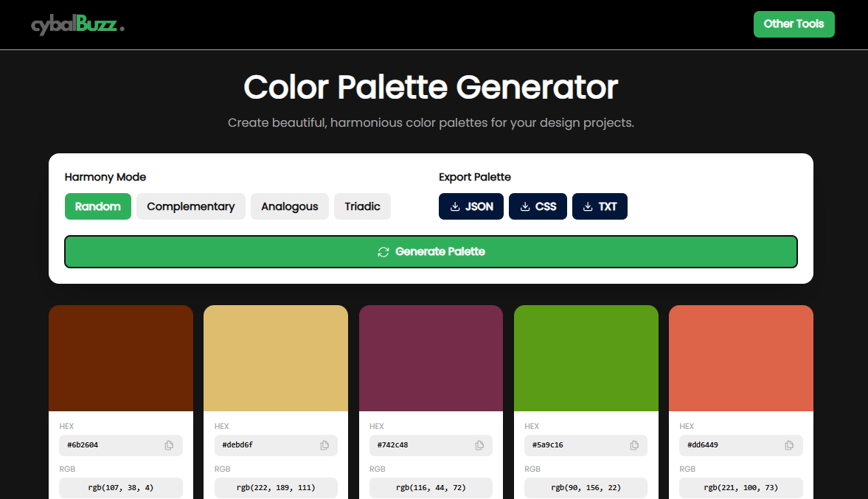
Task: Select the Analogous harmony mode
Action: coord(289,206)
